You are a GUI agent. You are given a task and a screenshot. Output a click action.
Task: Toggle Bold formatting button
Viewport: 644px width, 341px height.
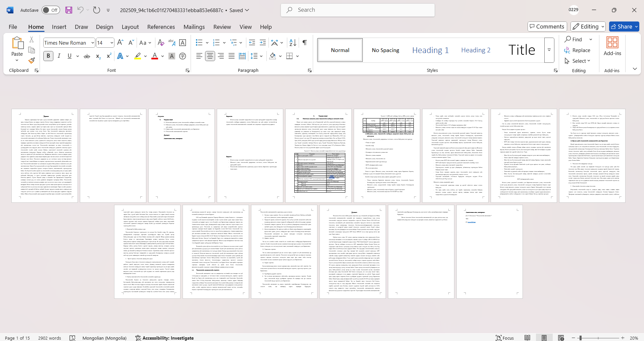pyautogui.click(x=48, y=56)
